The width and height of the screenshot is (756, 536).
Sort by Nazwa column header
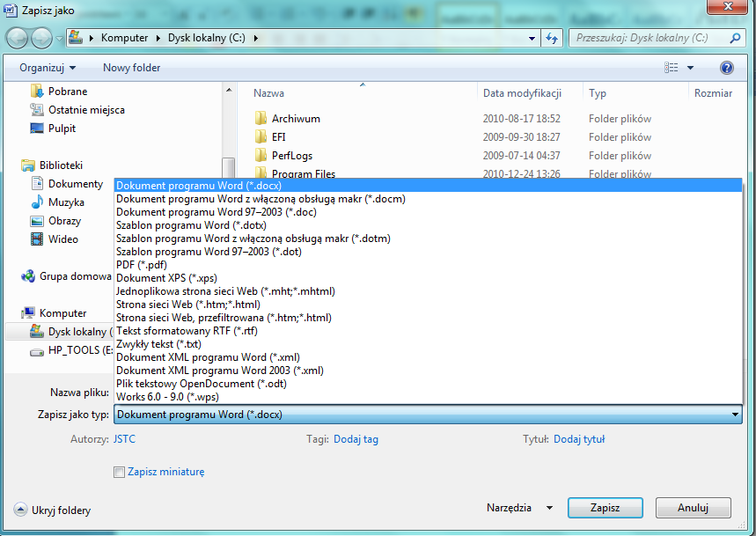click(356, 93)
